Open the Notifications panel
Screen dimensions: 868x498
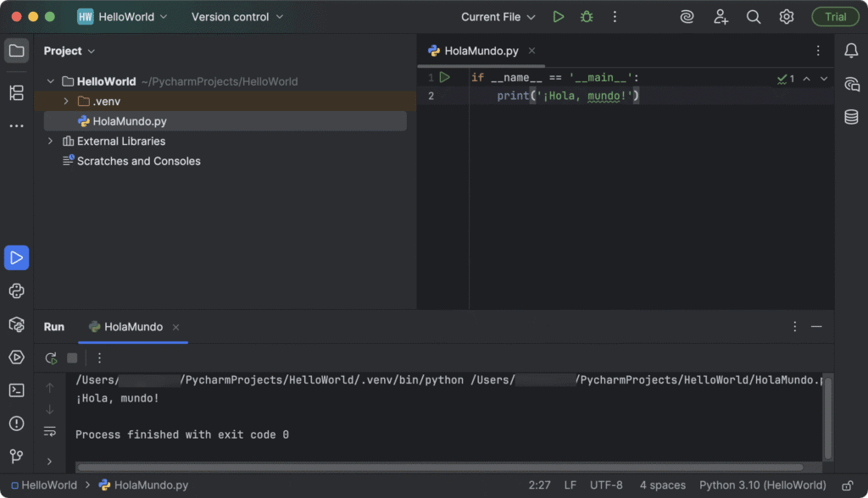coord(851,51)
